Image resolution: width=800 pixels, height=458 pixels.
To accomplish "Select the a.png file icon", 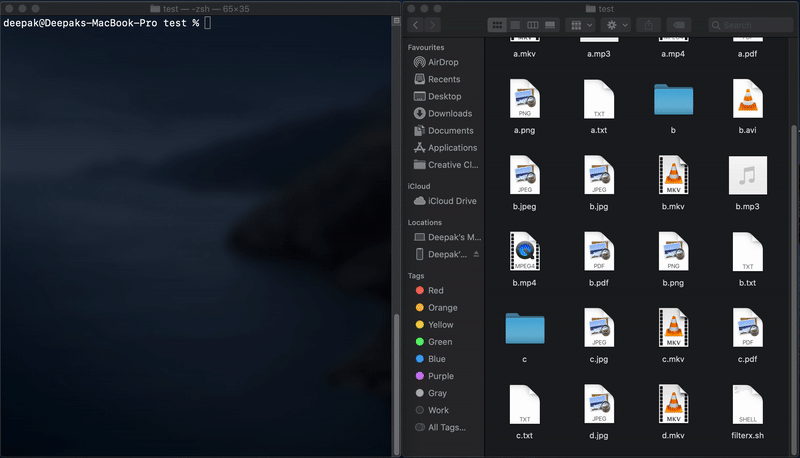I will coord(524,99).
